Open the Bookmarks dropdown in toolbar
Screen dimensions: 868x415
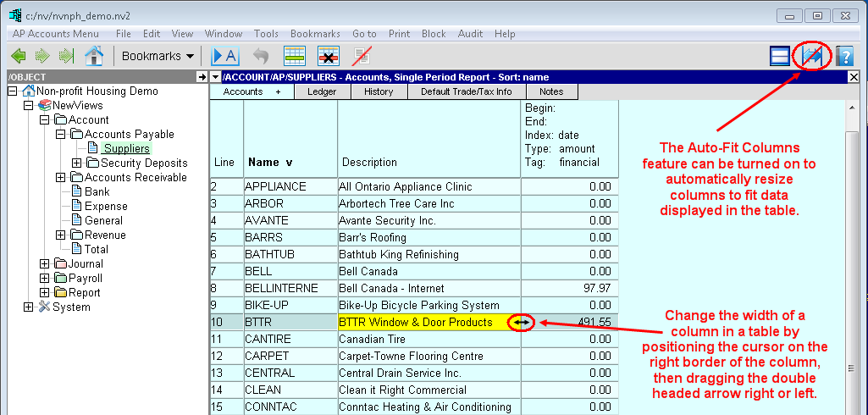click(x=158, y=57)
